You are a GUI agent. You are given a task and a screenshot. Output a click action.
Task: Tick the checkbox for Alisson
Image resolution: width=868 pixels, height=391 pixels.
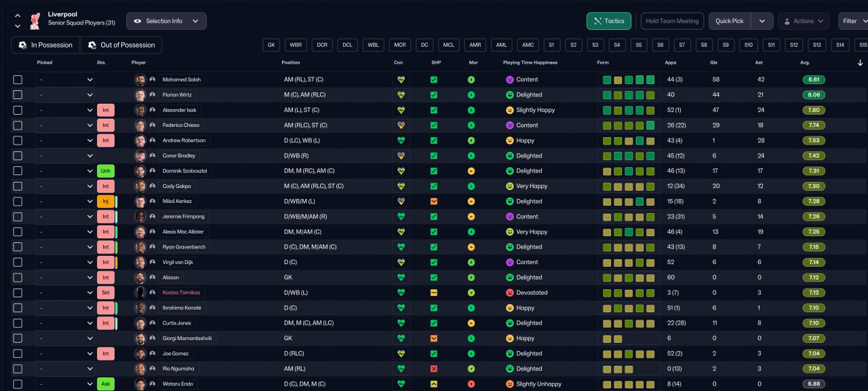tap(18, 278)
